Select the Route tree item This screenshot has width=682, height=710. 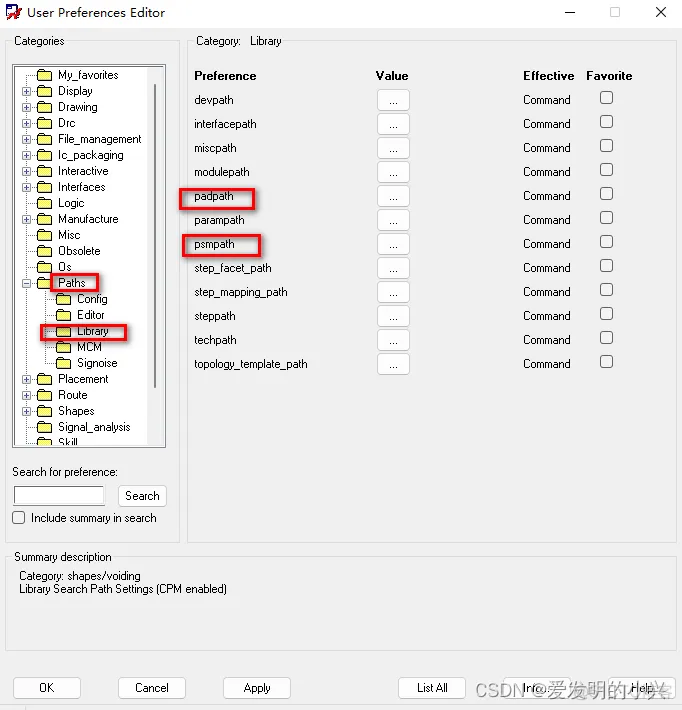[x=72, y=395]
